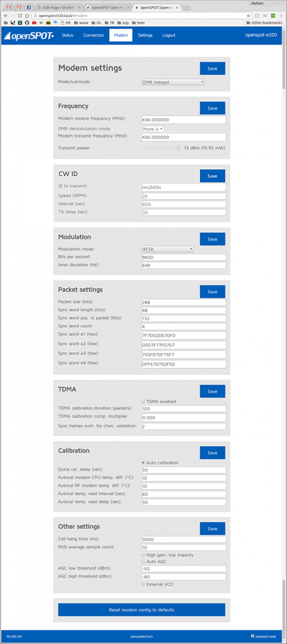Open the beer bookmarks folder
The height and width of the screenshot is (644, 287).
point(138,22)
